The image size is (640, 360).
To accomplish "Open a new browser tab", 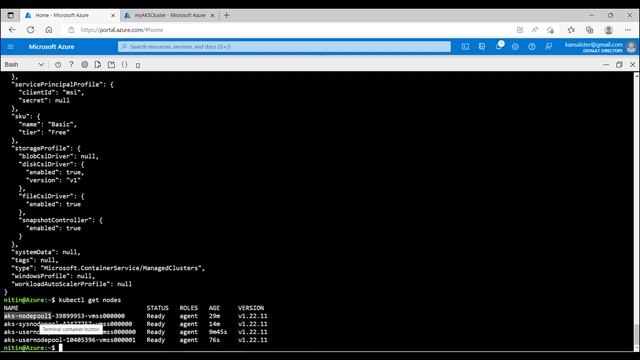I will point(227,15).
